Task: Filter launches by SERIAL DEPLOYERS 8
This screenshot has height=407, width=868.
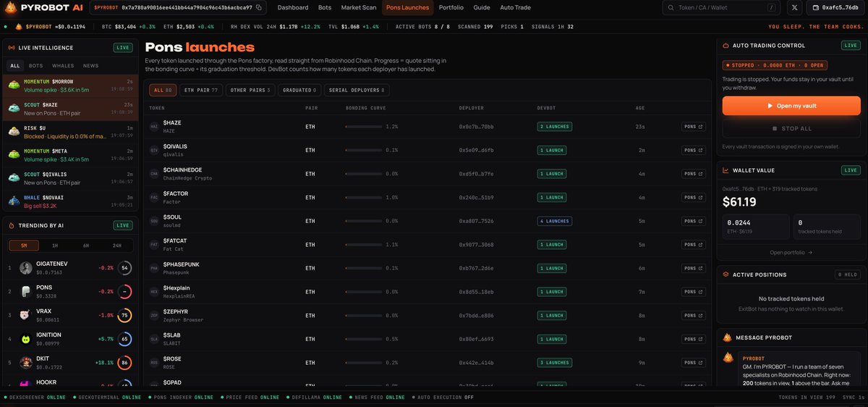Action: tap(357, 91)
